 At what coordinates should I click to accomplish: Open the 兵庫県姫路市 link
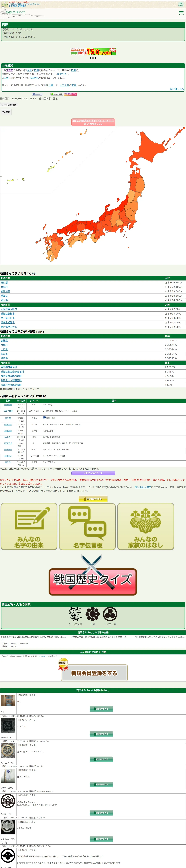pos(8,322)
